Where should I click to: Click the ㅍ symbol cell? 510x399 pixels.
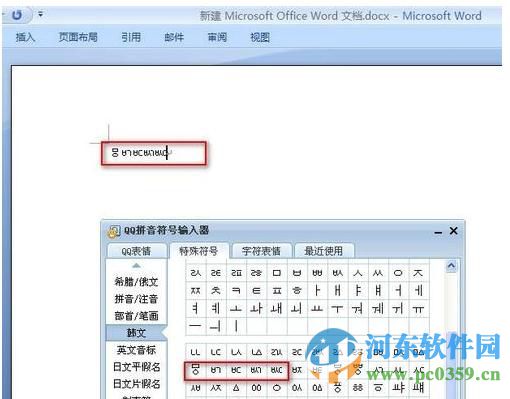(276, 291)
